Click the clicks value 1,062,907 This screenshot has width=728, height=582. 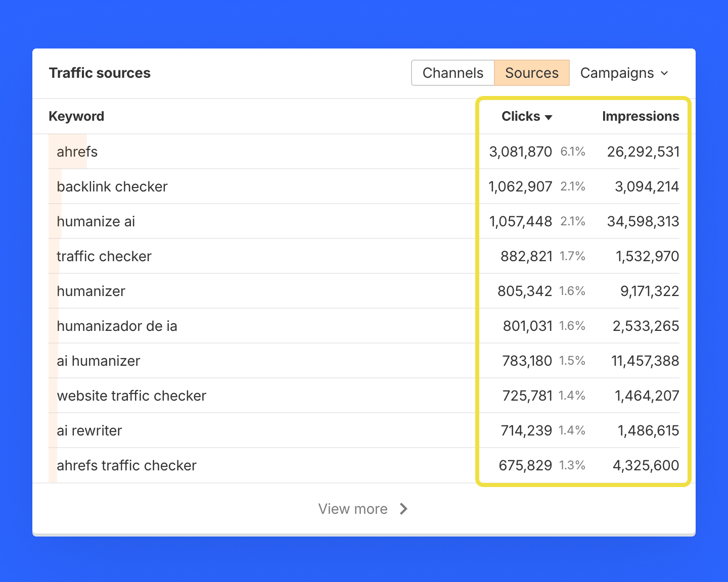pyautogui.click(x=520, y=186)
